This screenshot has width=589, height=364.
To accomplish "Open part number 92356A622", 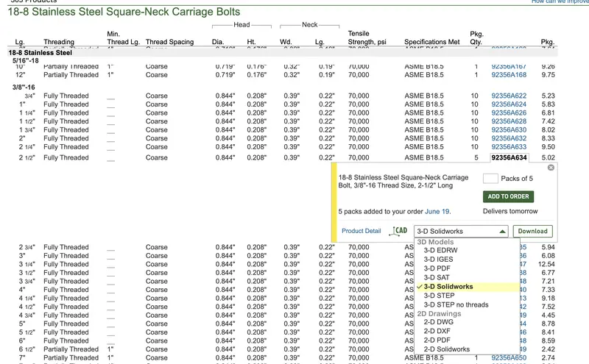I will (509, 96).
